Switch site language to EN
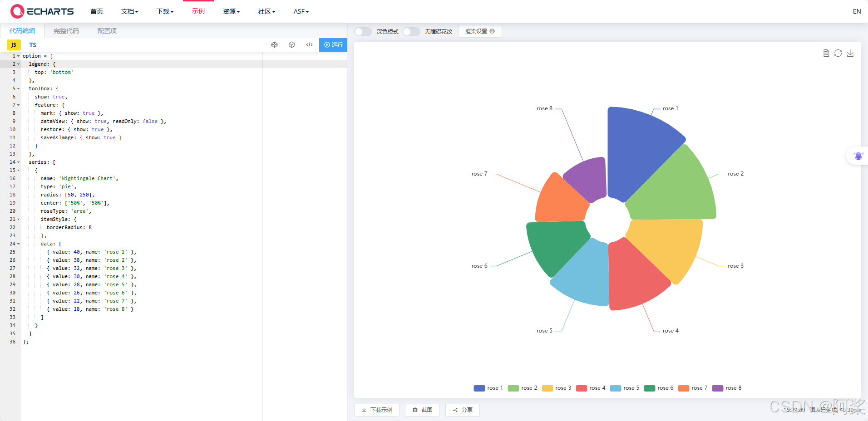The image size is (868, 421). click(x=857, y=11)
